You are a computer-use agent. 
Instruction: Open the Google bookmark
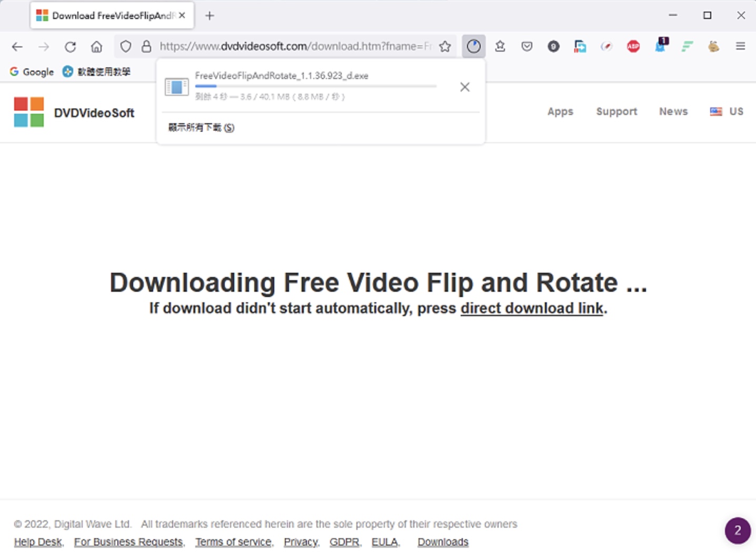pyautogui.click(x=32, y=72)
